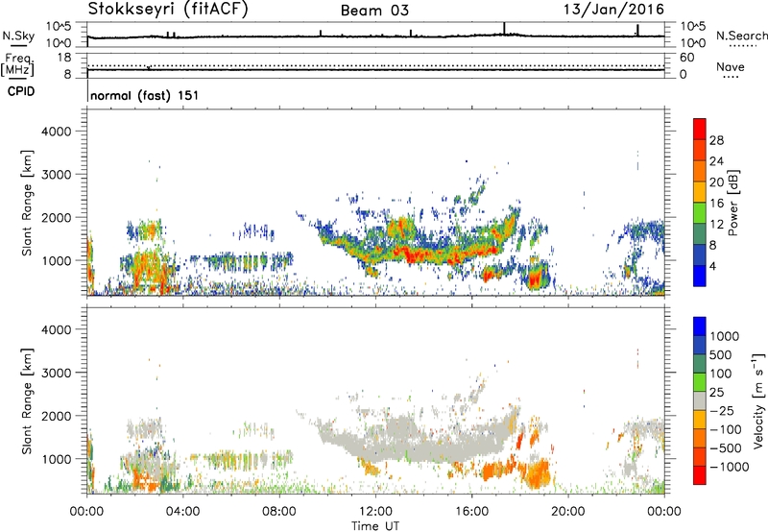Screen dimensions: 768x532
Task: Click the '16:00' time tick label
Action: tap(471, 512)
